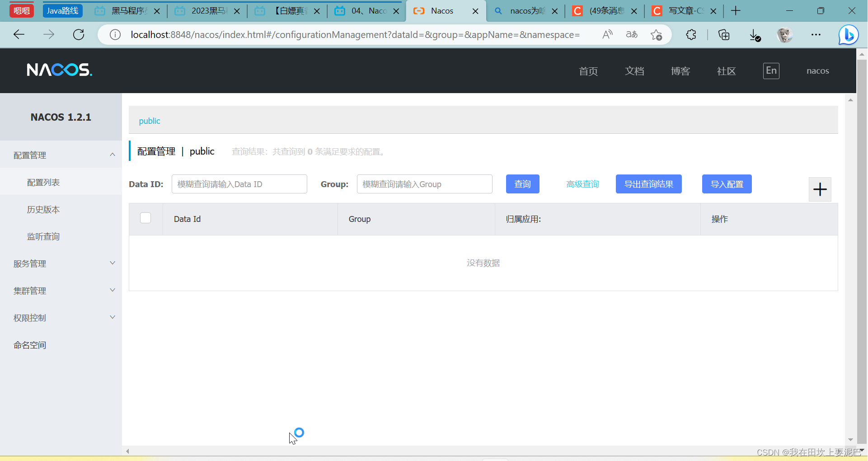Open 博客 link in header
The height and width of the screenshot is (461, 868).
(680, 71)
